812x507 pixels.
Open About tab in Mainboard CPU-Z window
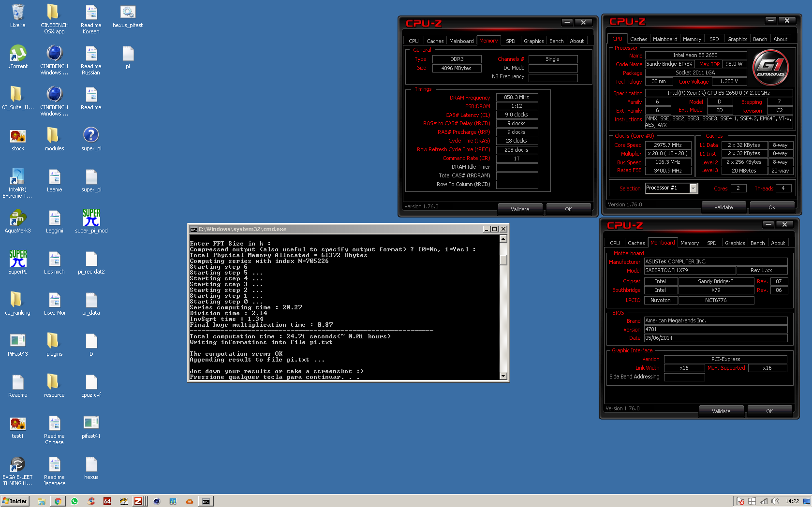pyautogui.click(x=778, y=243)
